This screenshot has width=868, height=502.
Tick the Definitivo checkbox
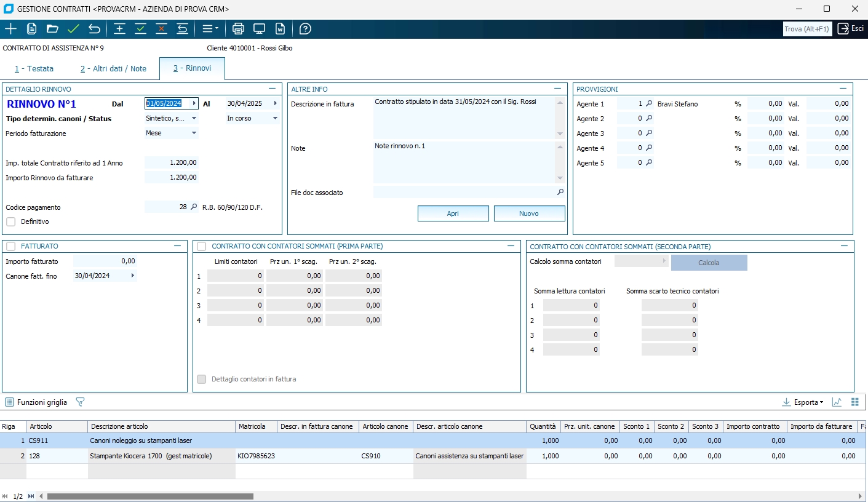[x=11, y=221]
